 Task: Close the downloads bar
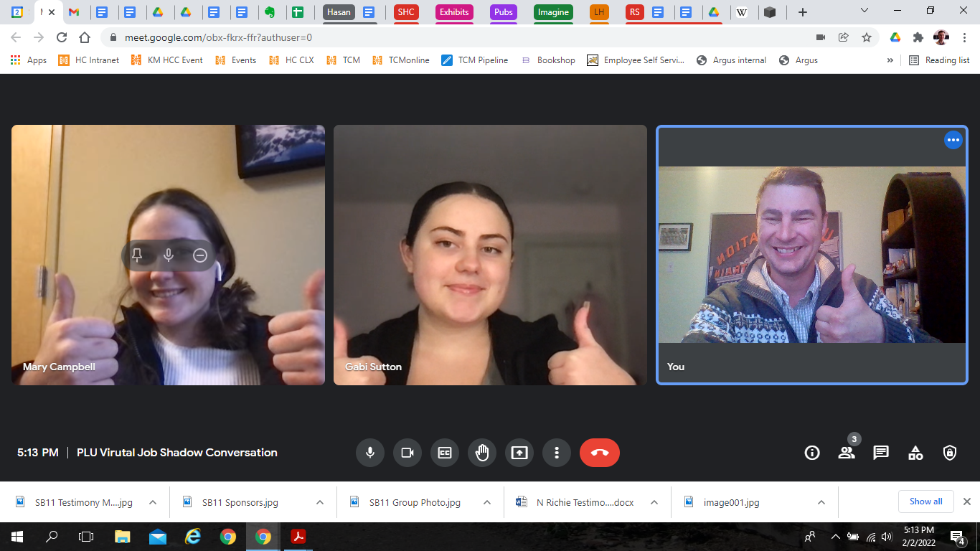[967, 501]
